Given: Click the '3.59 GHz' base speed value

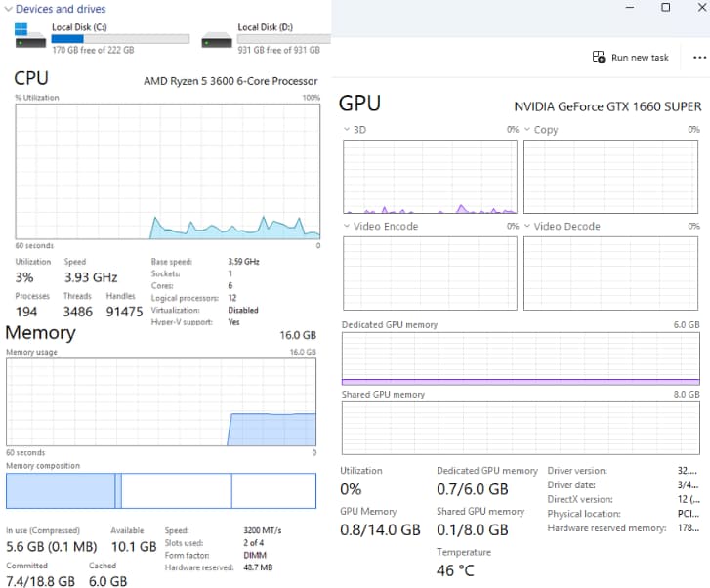Looking at the screenshot, I should [x=243, y=262].
